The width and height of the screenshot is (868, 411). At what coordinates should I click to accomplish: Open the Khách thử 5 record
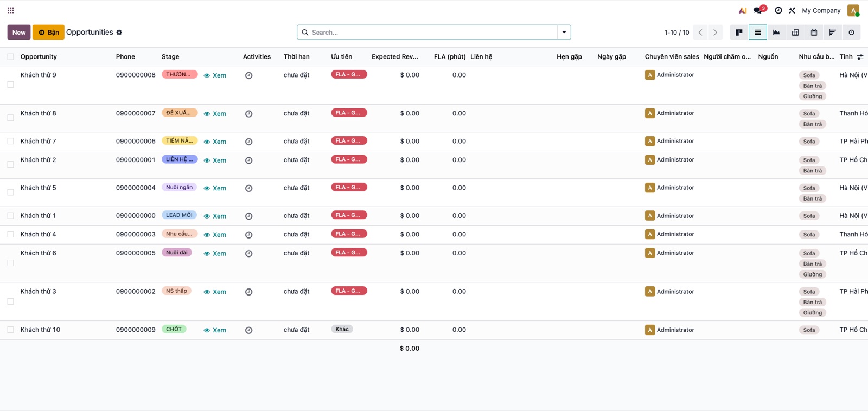pyautogui.click(x=39, y=188)
